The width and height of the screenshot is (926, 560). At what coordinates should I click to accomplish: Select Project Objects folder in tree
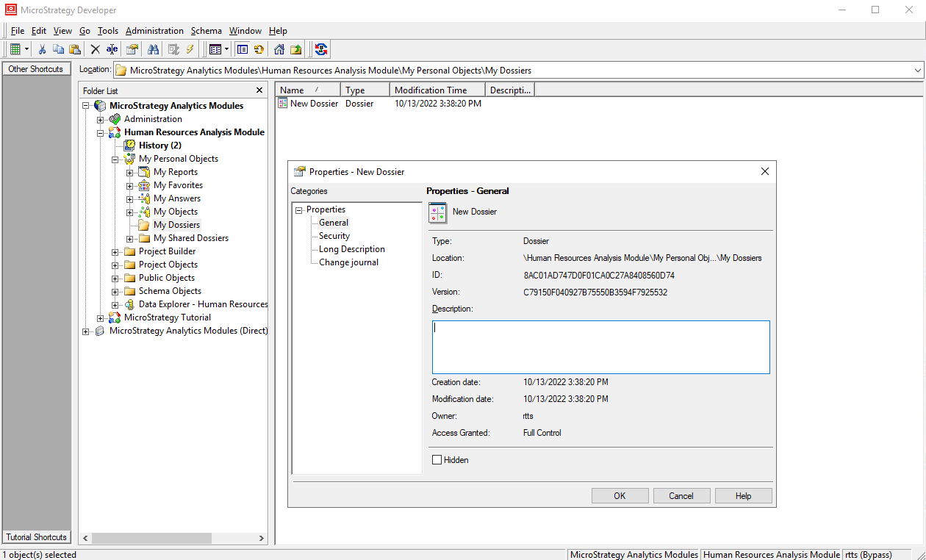168,265
